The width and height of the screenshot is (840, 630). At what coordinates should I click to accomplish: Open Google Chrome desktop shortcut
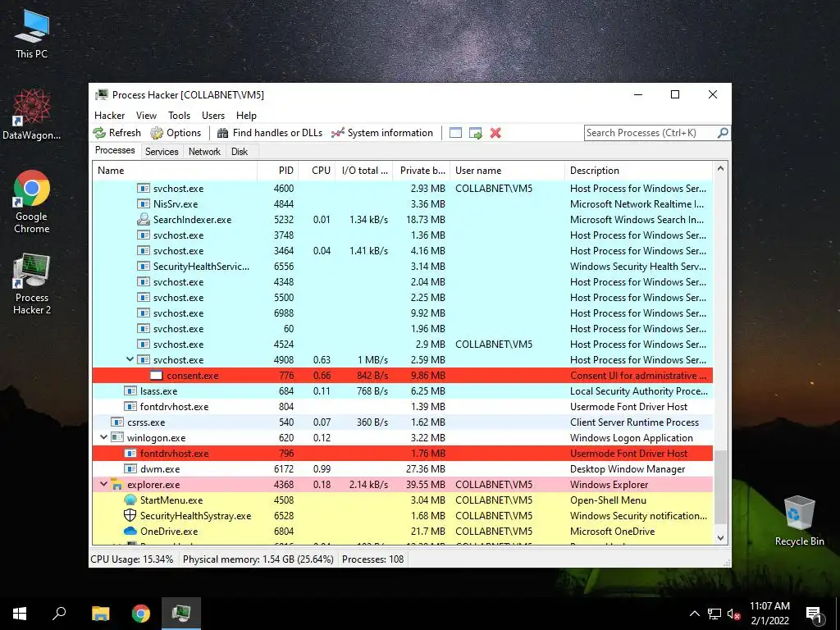31,202
